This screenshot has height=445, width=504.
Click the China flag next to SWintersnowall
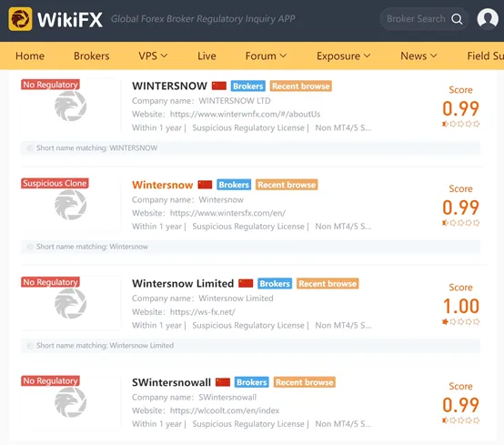(x=223, y=382)
